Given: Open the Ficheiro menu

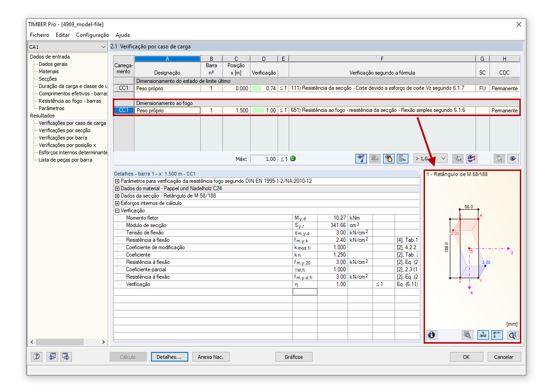Looking at the screenshot, I should 40,35.
